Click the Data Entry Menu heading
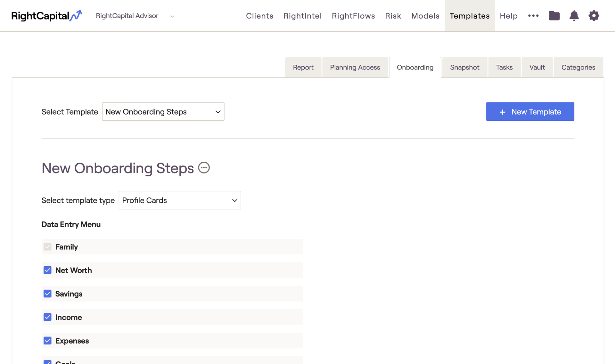The height and width of the screenshot is (364, 615). point(71,224)
